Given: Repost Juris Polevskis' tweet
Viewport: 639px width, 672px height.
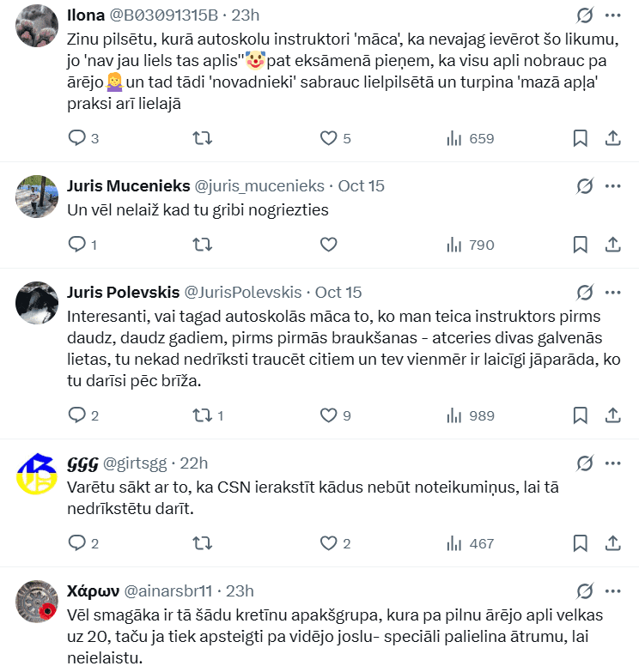Looking at the screenshot, I should click(203, 415).
